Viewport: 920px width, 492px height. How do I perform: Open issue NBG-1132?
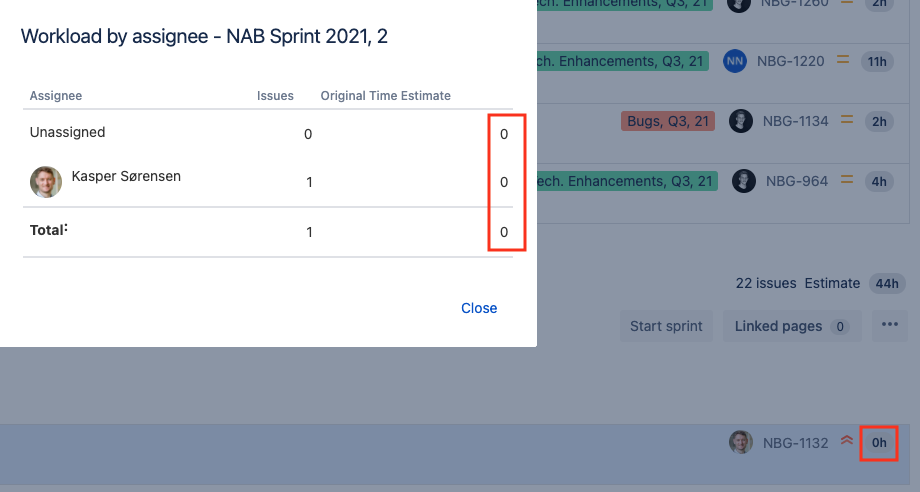[795, 443]
